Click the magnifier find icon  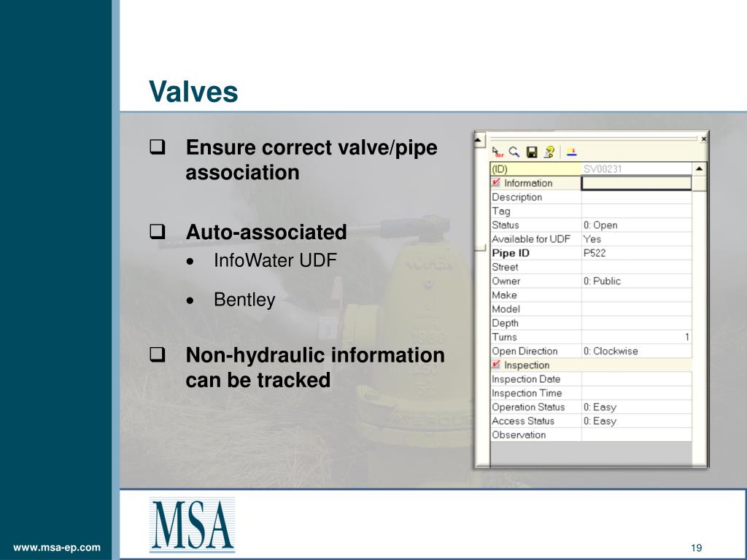(x=514, y=152)
